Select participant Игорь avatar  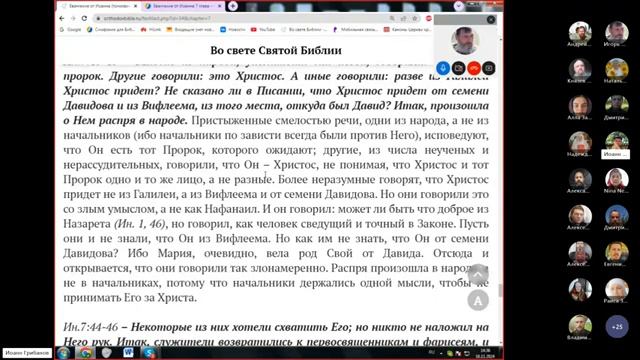point(616,32)
